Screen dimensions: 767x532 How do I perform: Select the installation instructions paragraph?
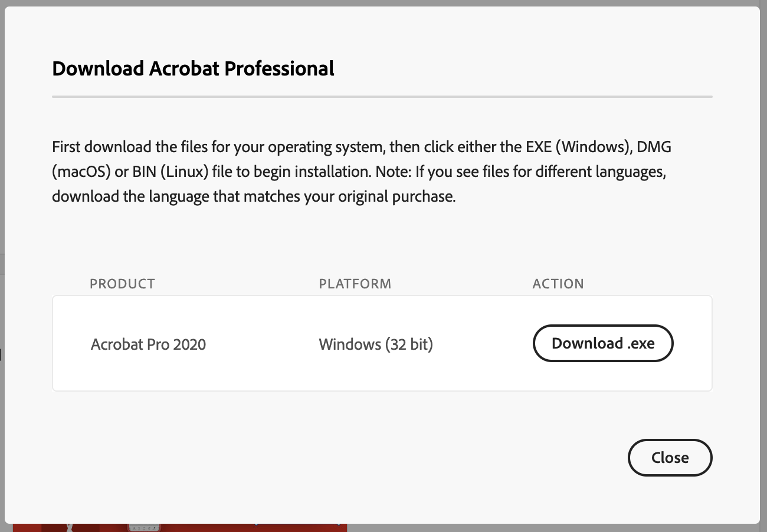[362, 171]
